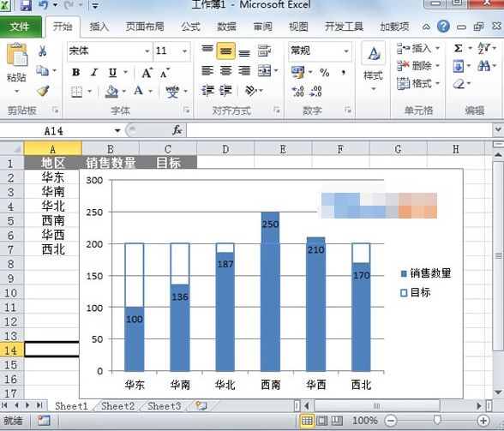Apply fill color paint bucket
This screenshot has width=504, height=431.
click(111, 92)
